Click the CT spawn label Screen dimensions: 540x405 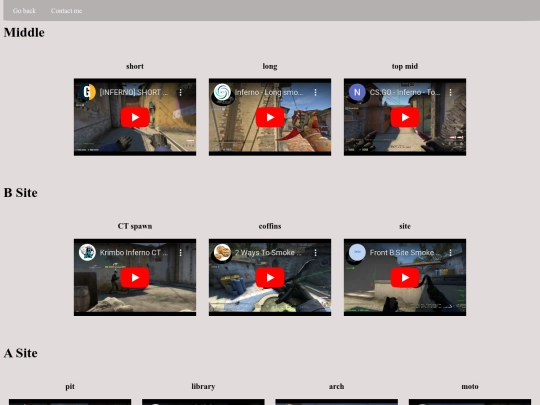point(135,226)
